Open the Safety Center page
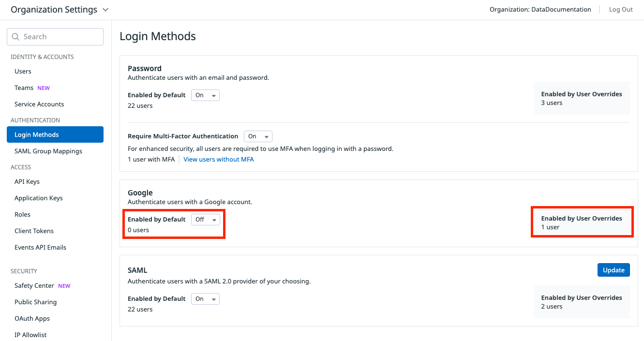 (x=34, y=285)
